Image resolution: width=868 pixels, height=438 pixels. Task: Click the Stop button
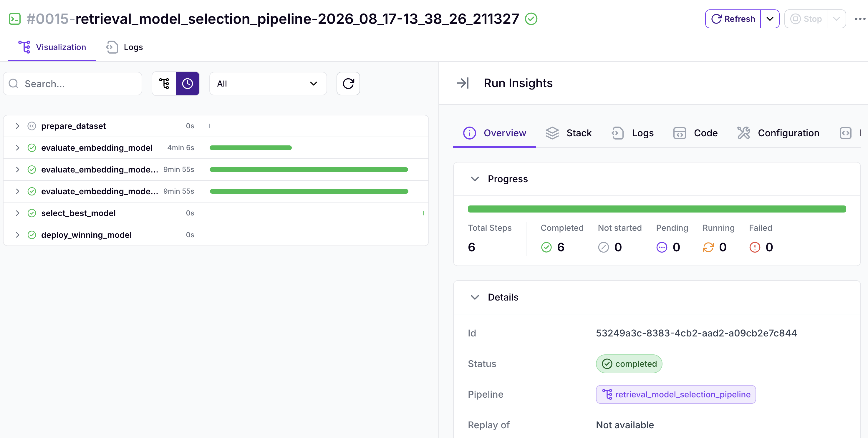806,19
